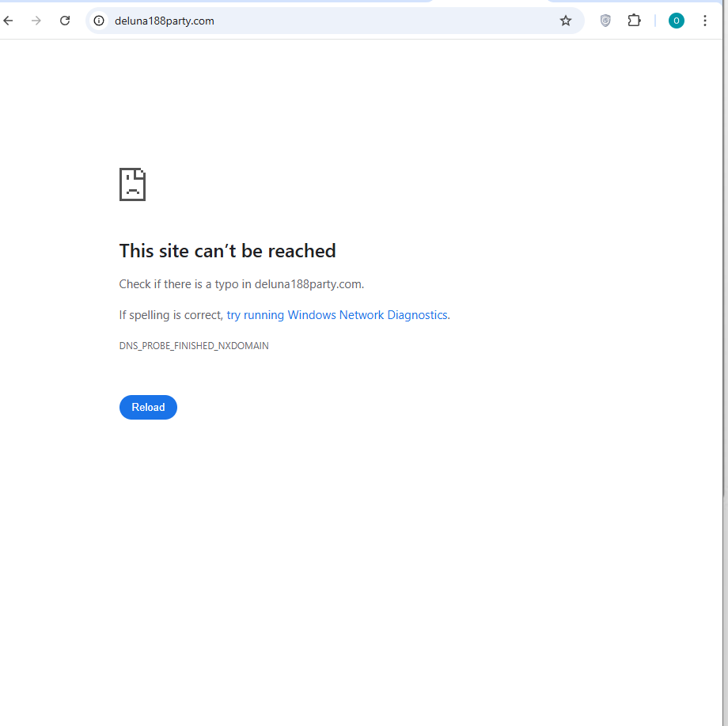The height and width of the screenshot is (726, 728).
Task: Select the DNS_PROBE_FINISHED_NXDOMAIN error code text
Action: pyautogui.click(x=194, y=346)
